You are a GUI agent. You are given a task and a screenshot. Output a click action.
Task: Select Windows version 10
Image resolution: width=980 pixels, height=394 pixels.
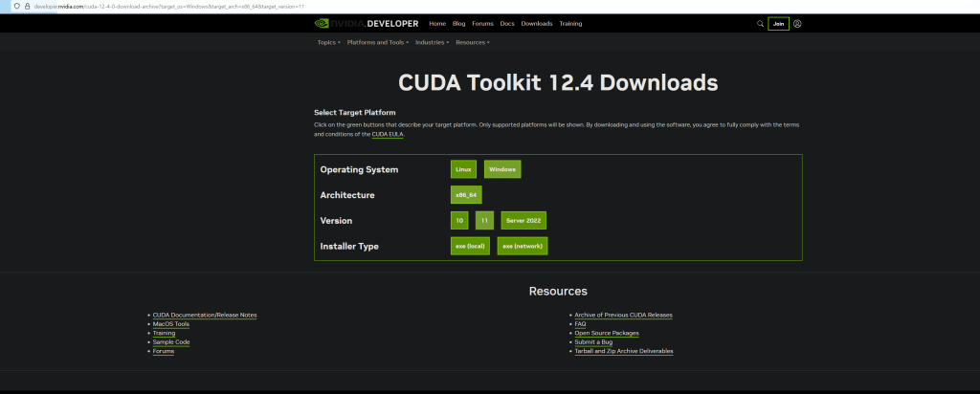pyautogui.click(x=459, y=220)
